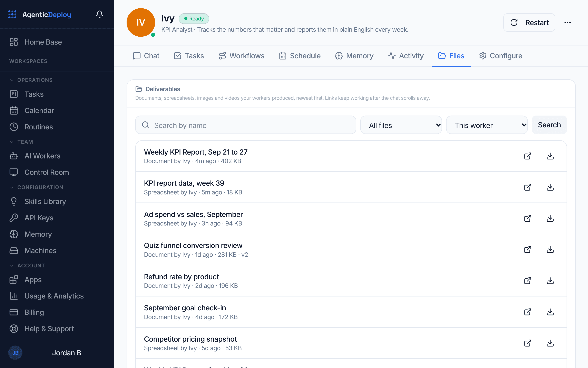Open Weekly KPI Report in a new tab
The image size is (588, 368).
(528, 156)
